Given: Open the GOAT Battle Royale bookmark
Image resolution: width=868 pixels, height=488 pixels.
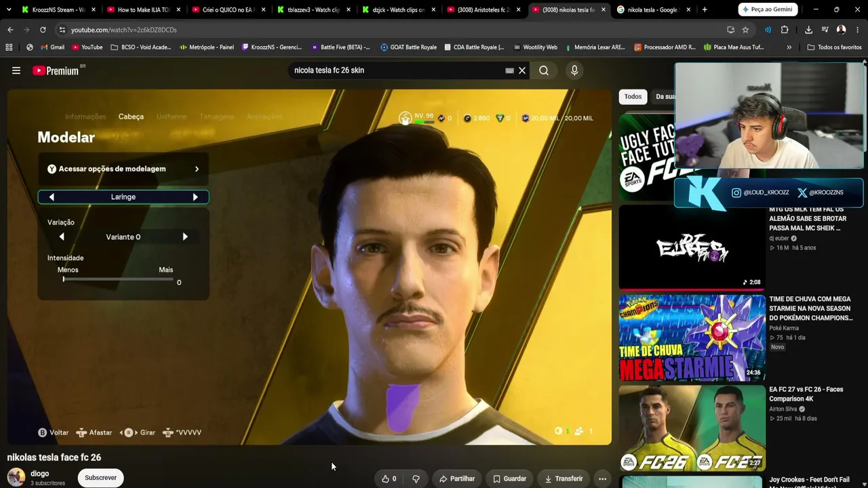Looking at the screenshot, I should click(408, 47).
